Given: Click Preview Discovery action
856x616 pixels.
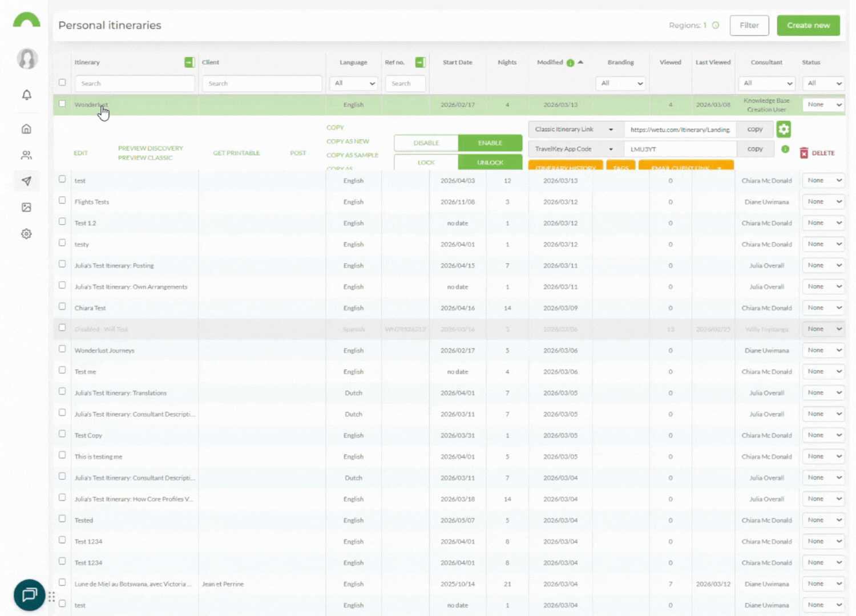Looking at the screenshot, I should (x=150, y=148).
